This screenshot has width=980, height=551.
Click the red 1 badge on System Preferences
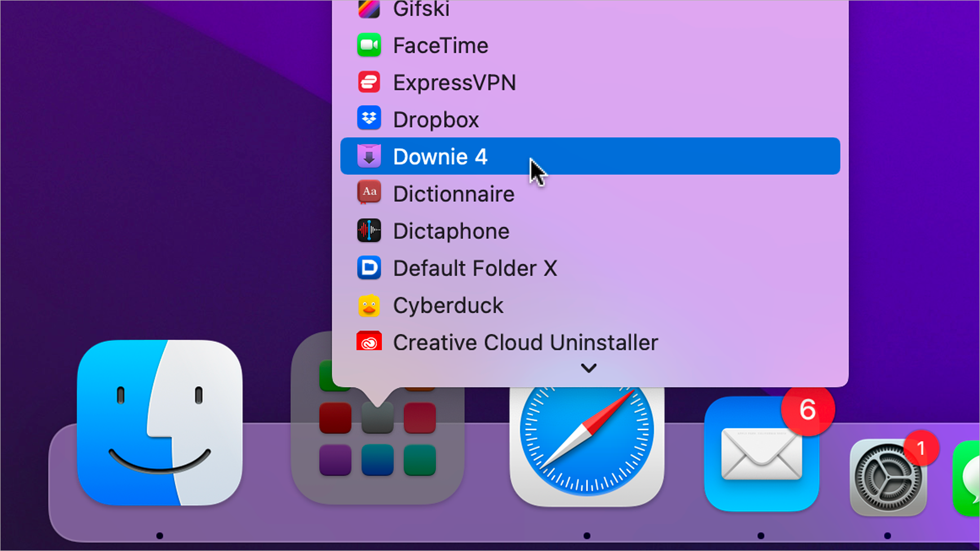(x=921, y=448)
